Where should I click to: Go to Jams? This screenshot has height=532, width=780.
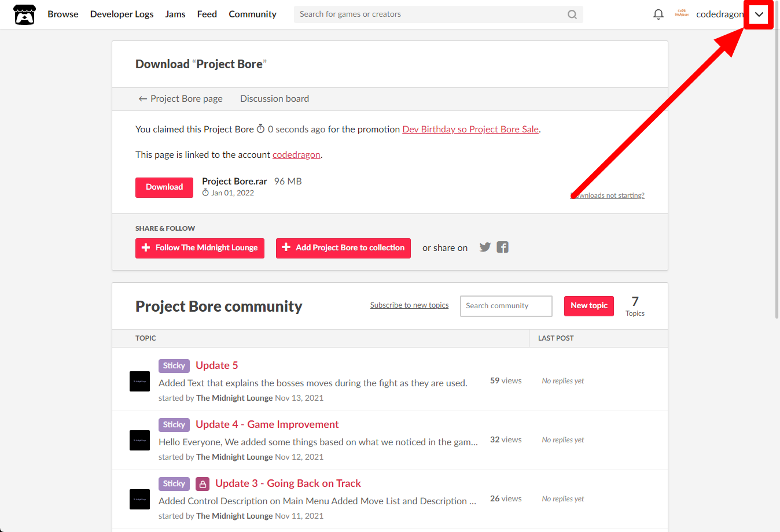point(175,14)
